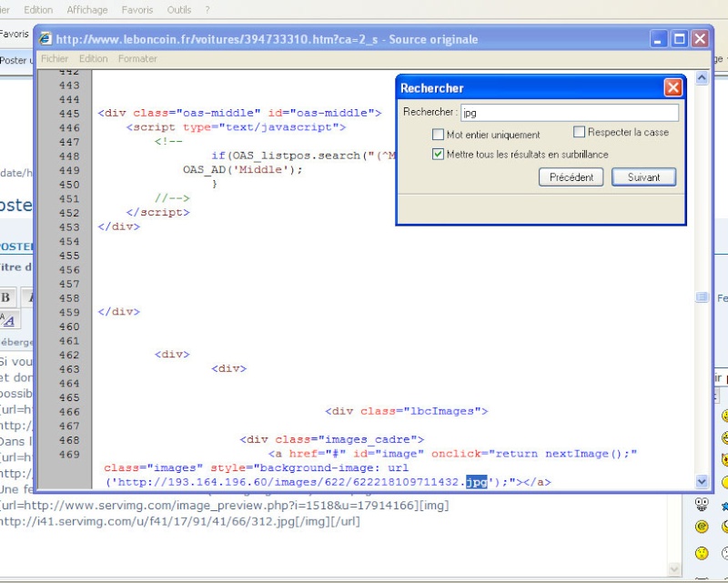Click the page scroll down arrow in browser
The width and height of the screenshot is (728, 583).
[674, 568]
